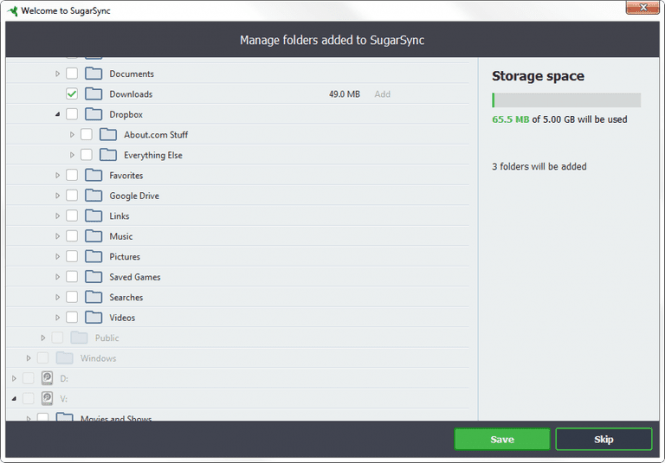Collapse the V: drive tree
The image size is (665, 463).
pyautogui.click(x=14, y=399)
